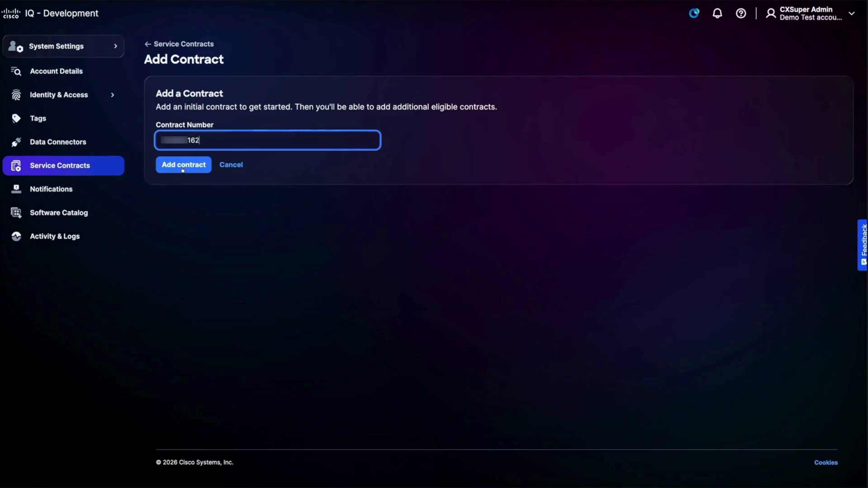Click the System Settings user gear icon
The image size is (868, 488).
tap(16, 46)
